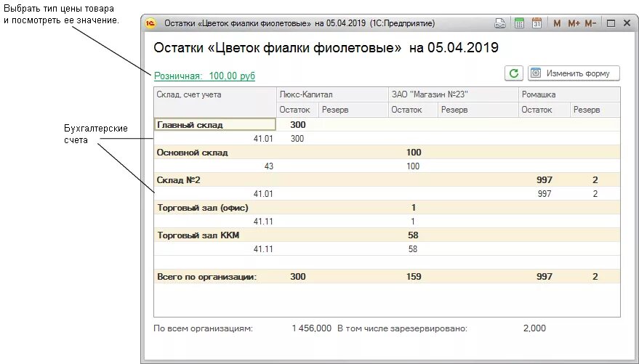Click the 2,000 reserved quantity value

tap(534, 328)
